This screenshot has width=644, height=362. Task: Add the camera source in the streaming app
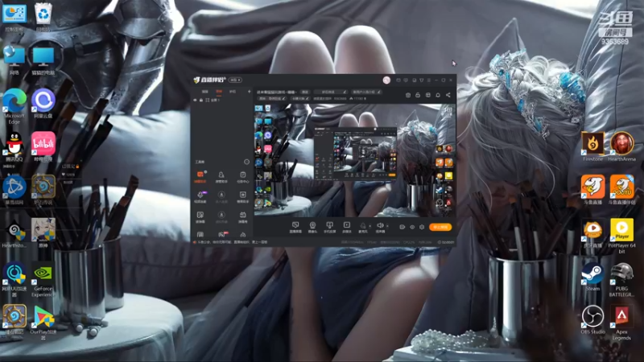click(312, 228)
